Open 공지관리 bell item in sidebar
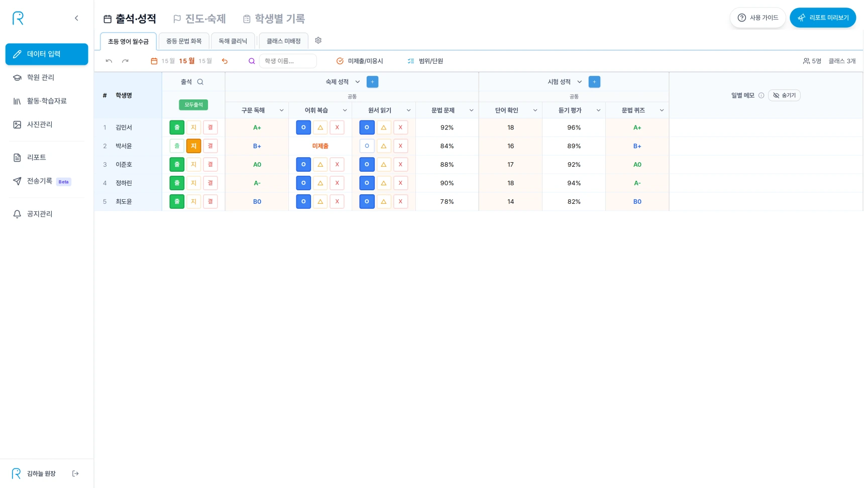 tap(47, 214)
